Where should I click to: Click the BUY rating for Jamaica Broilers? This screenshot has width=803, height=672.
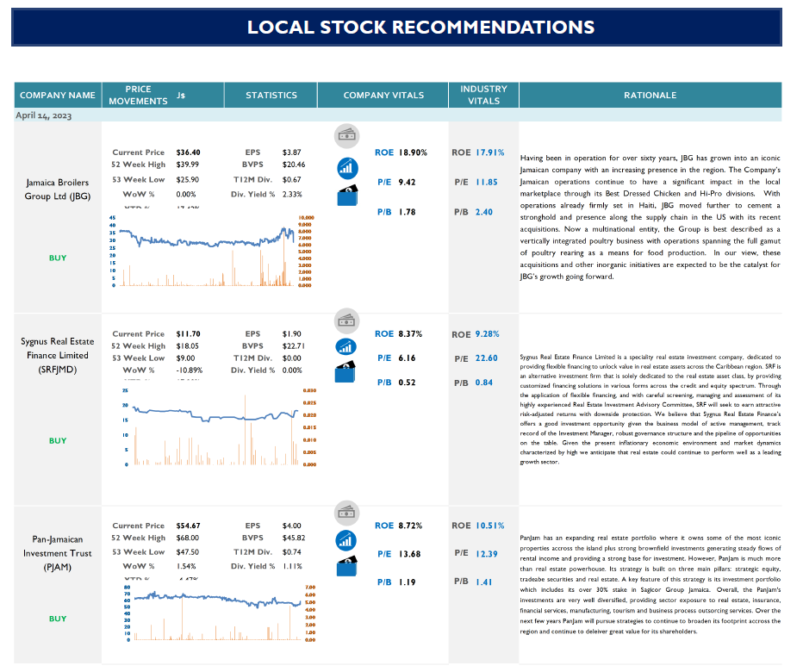(x=58, y=258)
